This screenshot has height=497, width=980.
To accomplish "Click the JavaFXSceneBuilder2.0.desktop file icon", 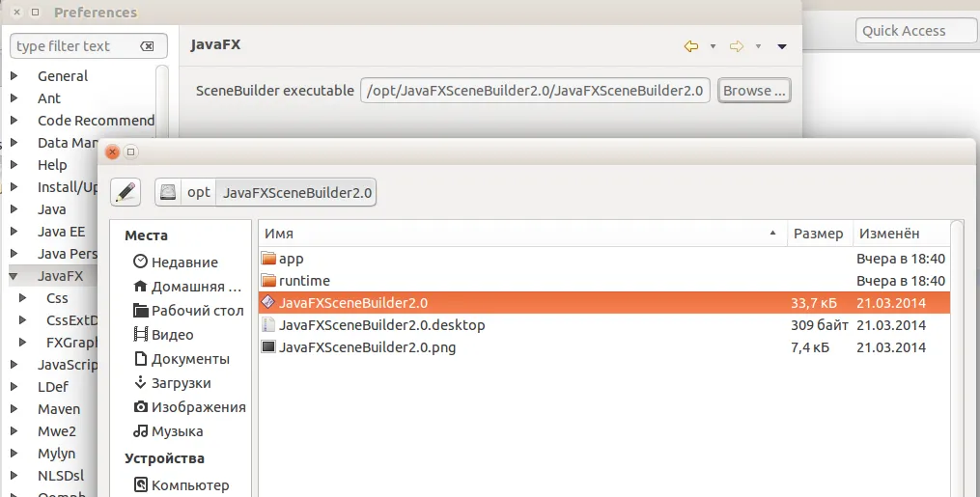I will click(268, 324).
